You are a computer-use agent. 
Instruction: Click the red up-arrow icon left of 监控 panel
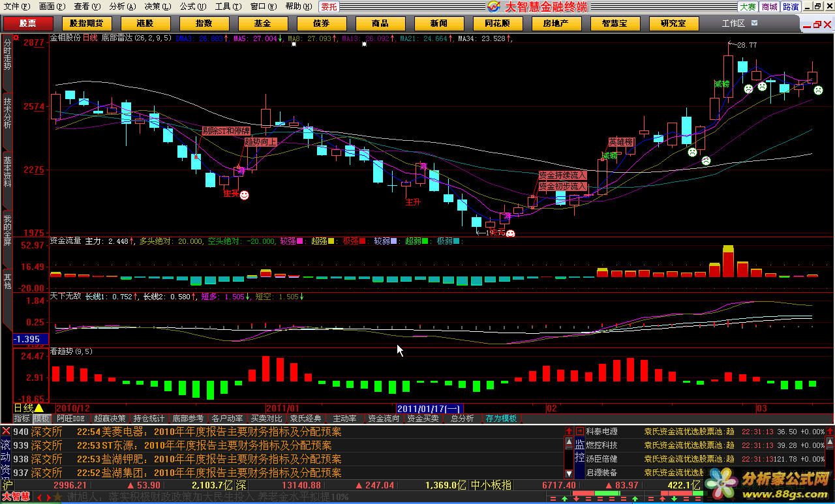pos(569,431)
